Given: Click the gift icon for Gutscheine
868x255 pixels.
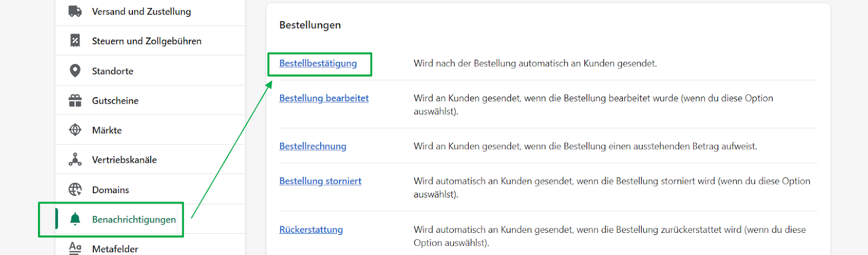Looking at the screenshot, I should tap(75, 100).
